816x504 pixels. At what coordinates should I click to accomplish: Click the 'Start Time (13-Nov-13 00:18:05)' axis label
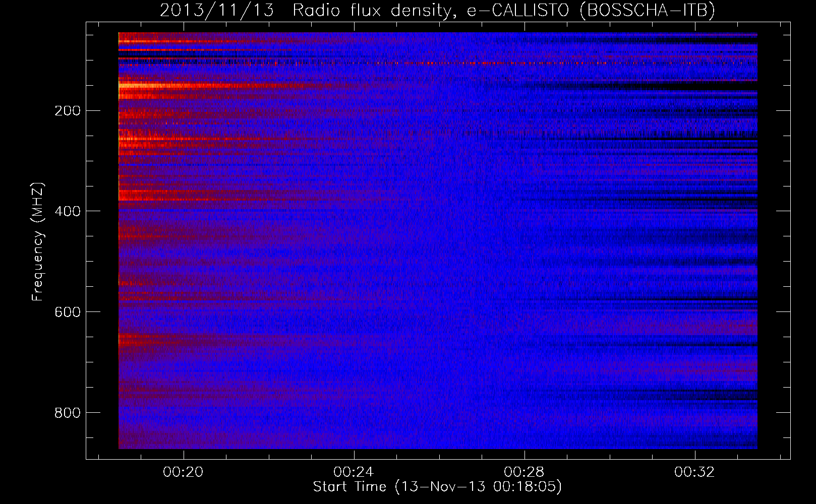tap(437, 487)
